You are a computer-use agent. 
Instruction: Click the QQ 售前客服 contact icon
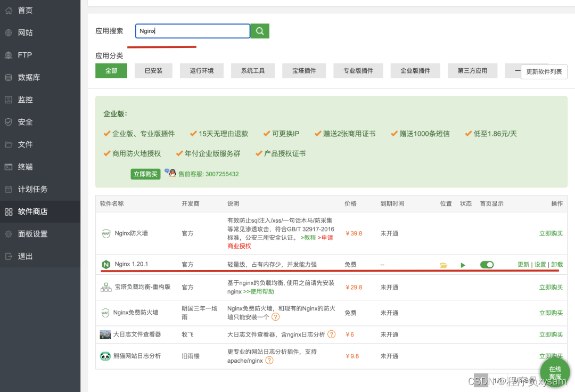[x=170, y=173]
